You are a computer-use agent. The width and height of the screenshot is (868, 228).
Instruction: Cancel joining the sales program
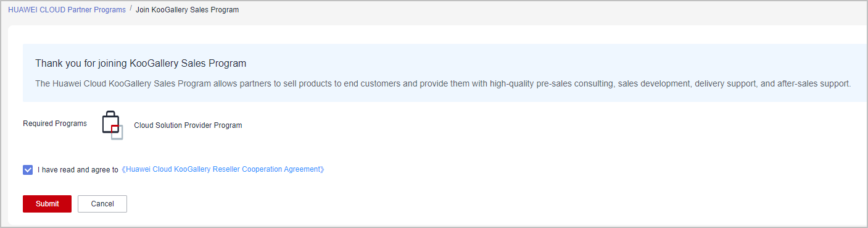[x=102, y=204]
